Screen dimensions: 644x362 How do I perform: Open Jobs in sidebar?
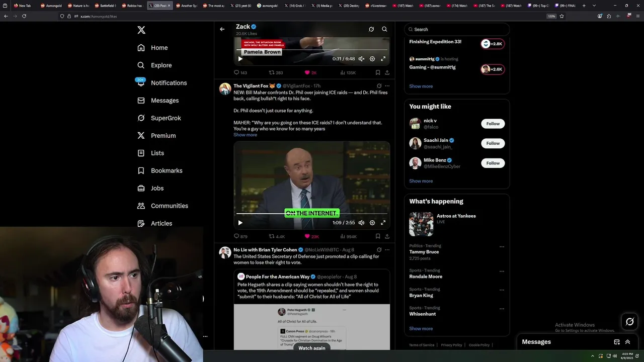coord(150,188)
